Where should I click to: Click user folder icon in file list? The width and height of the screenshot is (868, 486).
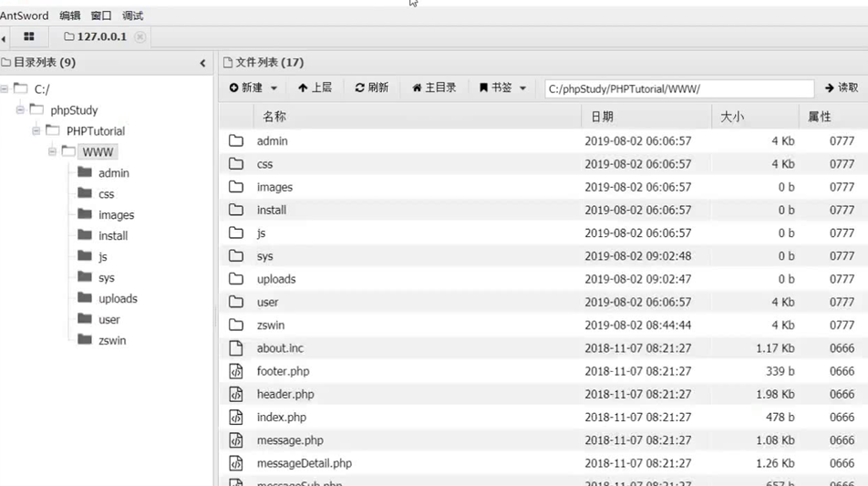coord(236,302)
